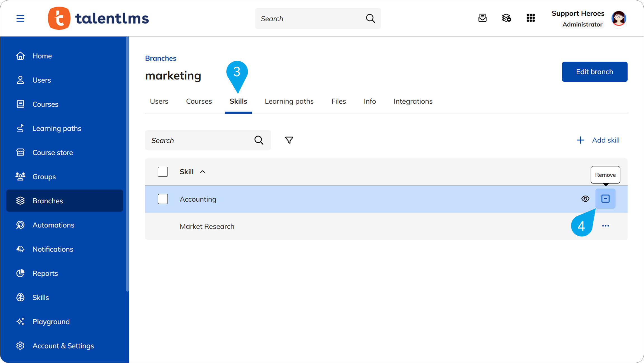Screen dimensions: 644x363
Task: Open Learning paths in the sidebar
Action: 65,128
